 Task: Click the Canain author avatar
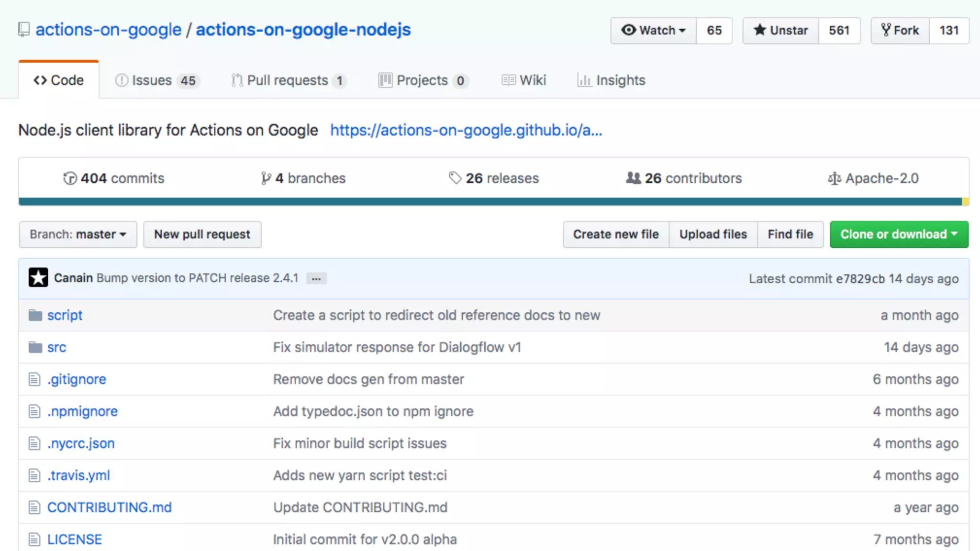(38, 278)
